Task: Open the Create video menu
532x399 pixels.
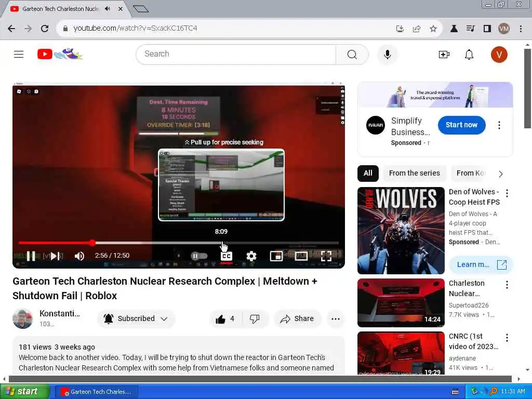Action: 444,54
